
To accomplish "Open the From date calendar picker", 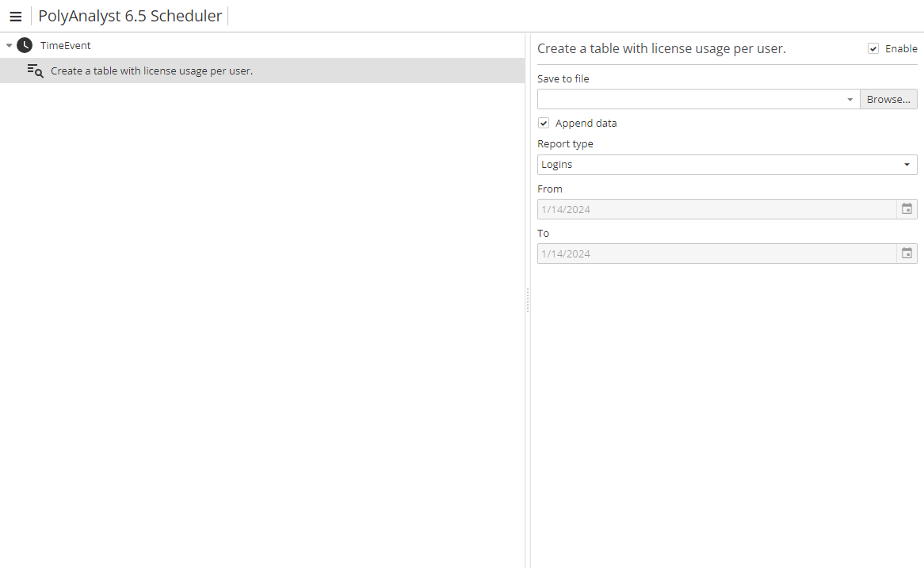I will [x=907, y=208].
